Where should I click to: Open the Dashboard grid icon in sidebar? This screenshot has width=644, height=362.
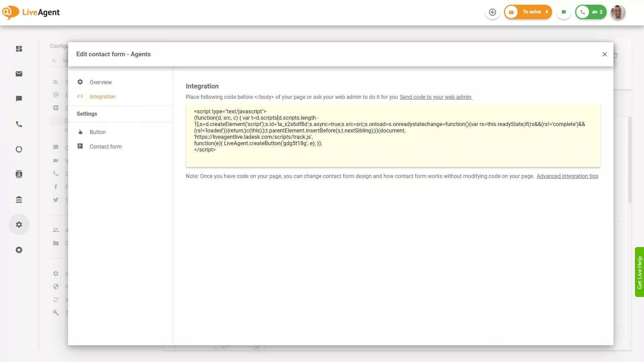(19, 49)
